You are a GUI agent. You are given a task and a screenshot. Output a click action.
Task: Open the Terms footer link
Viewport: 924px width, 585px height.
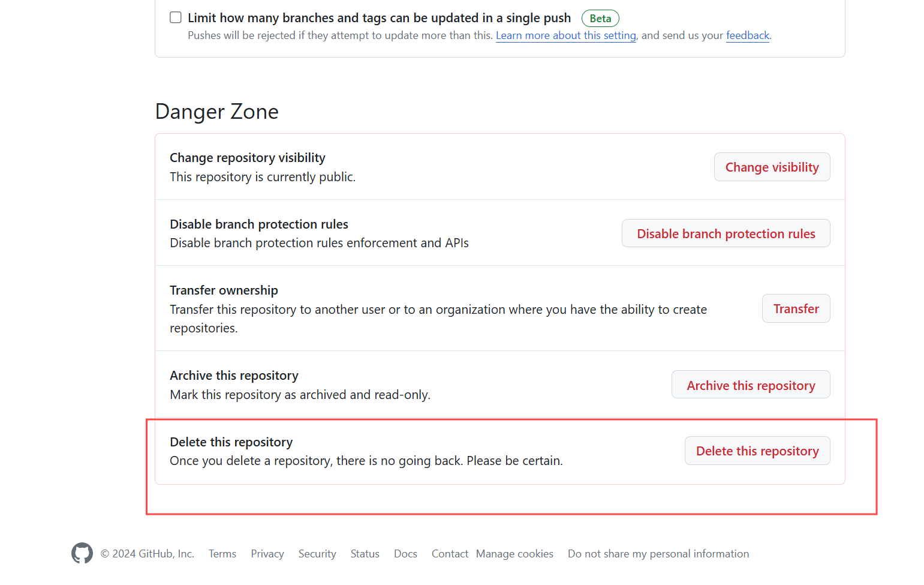(222, 554)
